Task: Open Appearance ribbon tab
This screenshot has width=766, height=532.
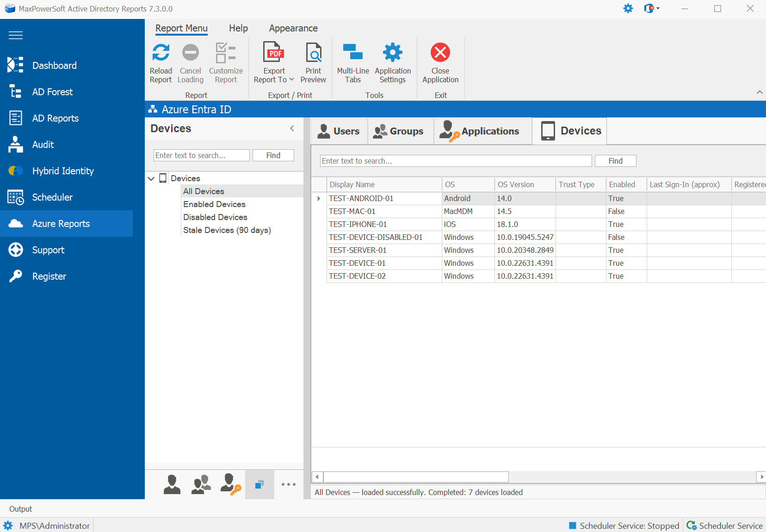Action: [293, 28]
